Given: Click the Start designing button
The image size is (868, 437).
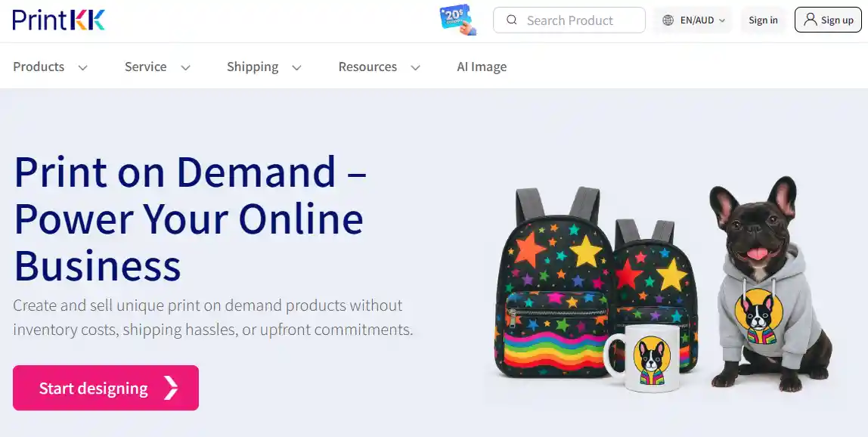Looking at the screenshot, I should (x=106, y=388).
